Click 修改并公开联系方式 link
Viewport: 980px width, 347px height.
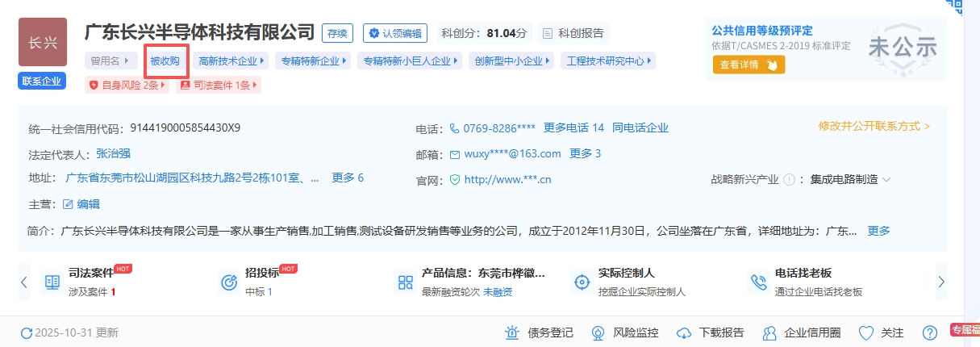click(x=874, y=126)
